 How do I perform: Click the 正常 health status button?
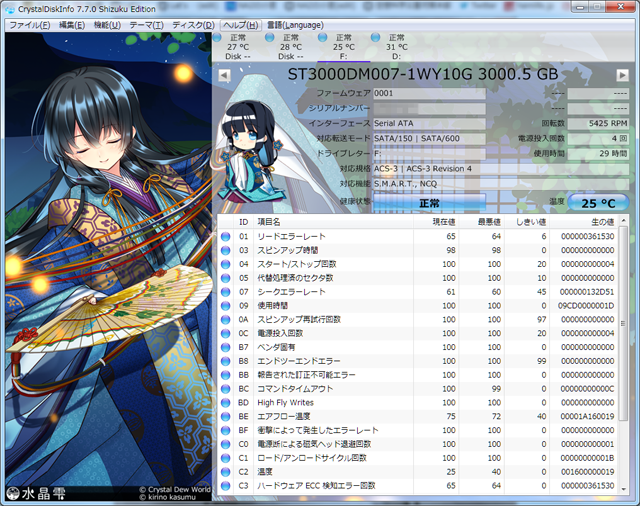[429, 203]
